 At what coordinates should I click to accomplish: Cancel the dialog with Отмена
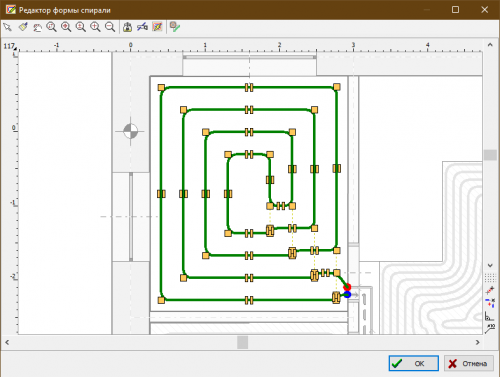[469, 363]
